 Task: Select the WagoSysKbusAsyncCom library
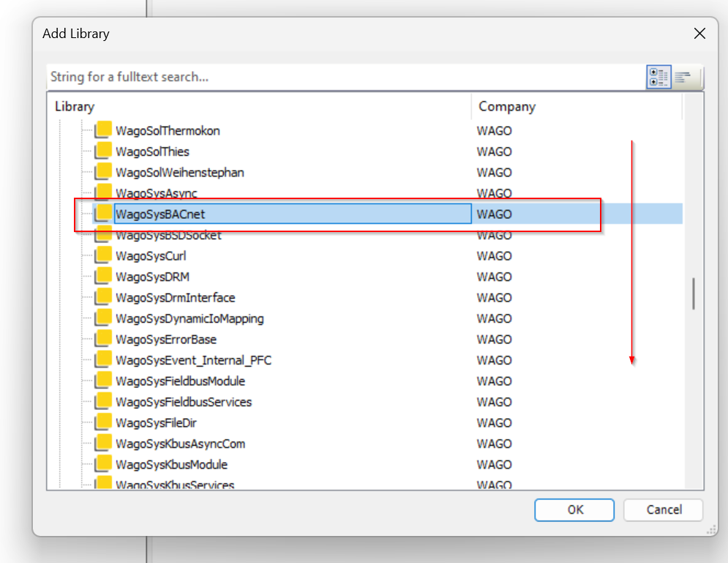[x=180, y=444]
